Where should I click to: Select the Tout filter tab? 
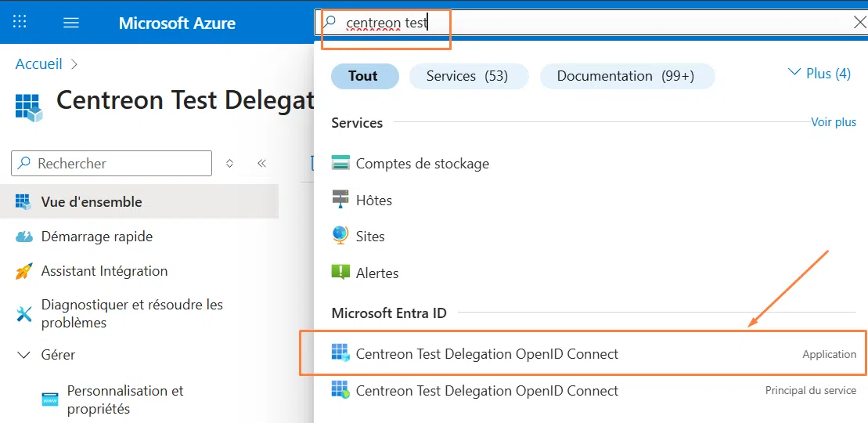[x=363, y=76]
